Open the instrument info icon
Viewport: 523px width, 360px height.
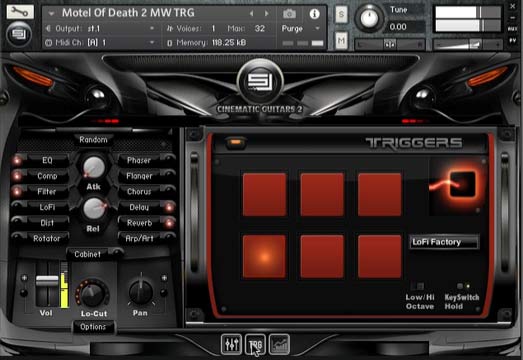point(314,14)
